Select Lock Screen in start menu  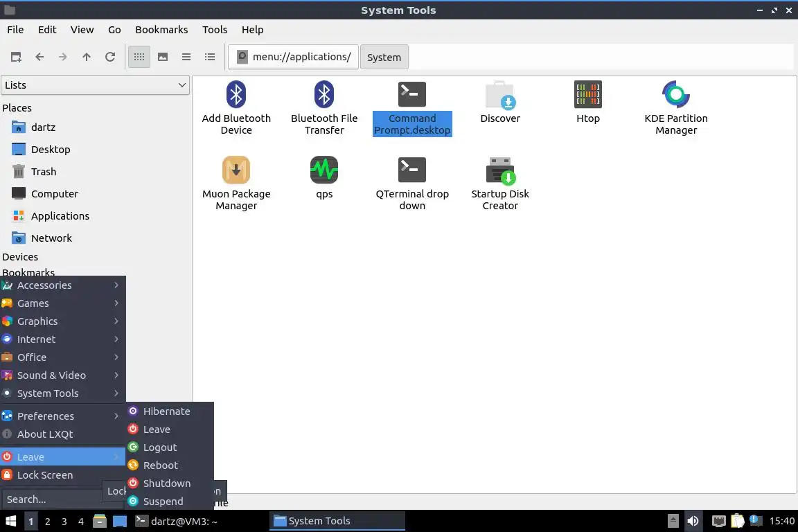62,475
